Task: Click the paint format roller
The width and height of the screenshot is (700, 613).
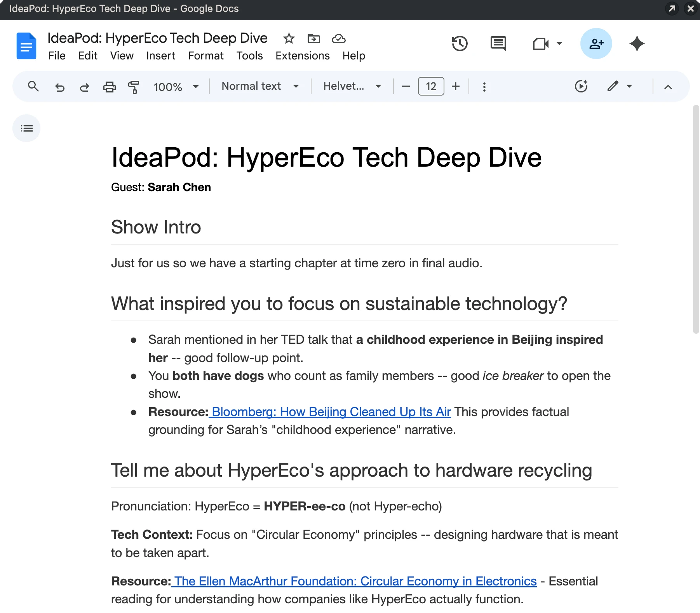Action: tap(134, 87)
